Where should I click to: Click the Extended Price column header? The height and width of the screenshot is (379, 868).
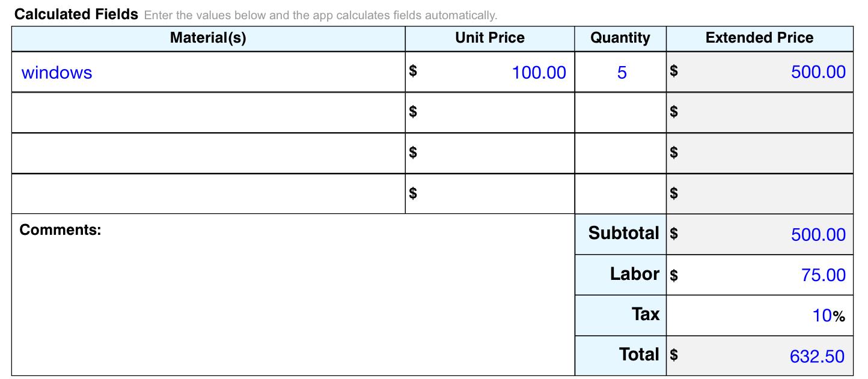coord(759,38)
